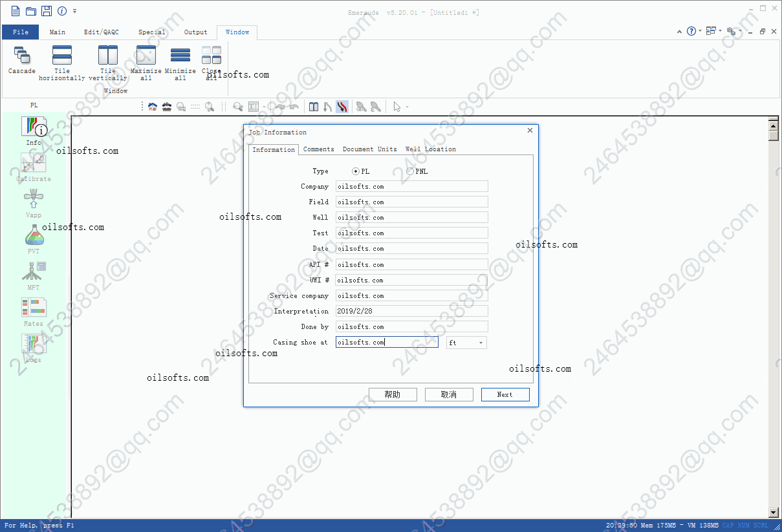The width and height of the screenshot is (782, 532).
Task: Open dropdown arrow next to Help icon
Action: click(x=700, y=31)
